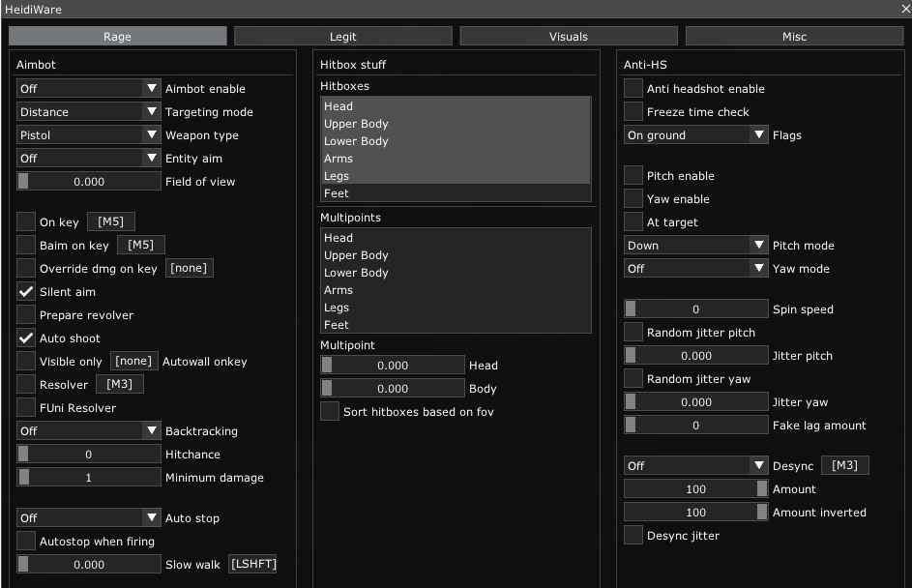
Task: Select Arms in the Hitboxes list
Action: click(x=456, y=159)
